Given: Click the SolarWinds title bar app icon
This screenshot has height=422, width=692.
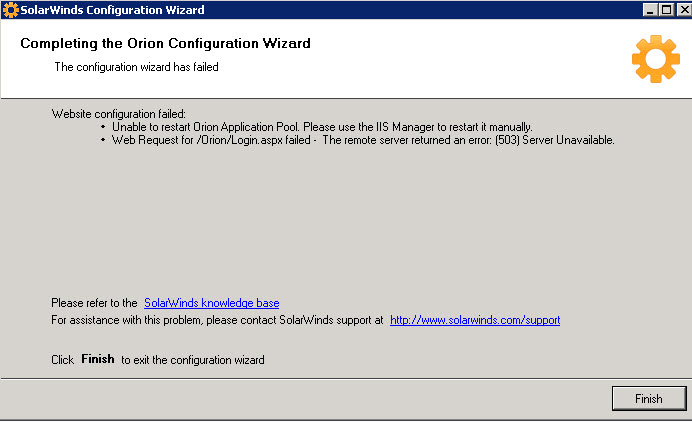Looking at the screenshot, I should point(11,10).
